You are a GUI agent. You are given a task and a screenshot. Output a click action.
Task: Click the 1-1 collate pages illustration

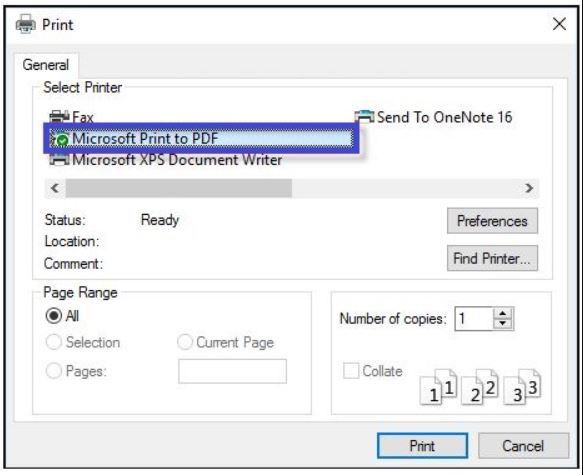tap(438, 387)
